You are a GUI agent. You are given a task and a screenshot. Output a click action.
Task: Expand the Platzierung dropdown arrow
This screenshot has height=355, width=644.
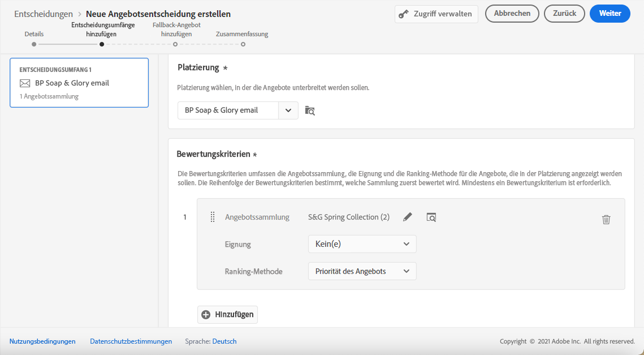click(x=288, y=110)
